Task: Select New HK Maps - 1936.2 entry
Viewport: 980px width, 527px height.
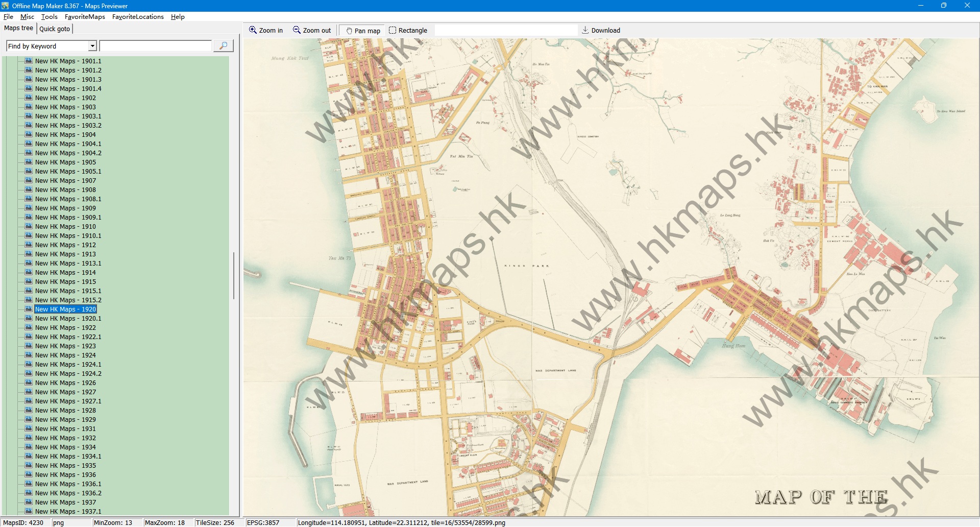Action: 68,493
